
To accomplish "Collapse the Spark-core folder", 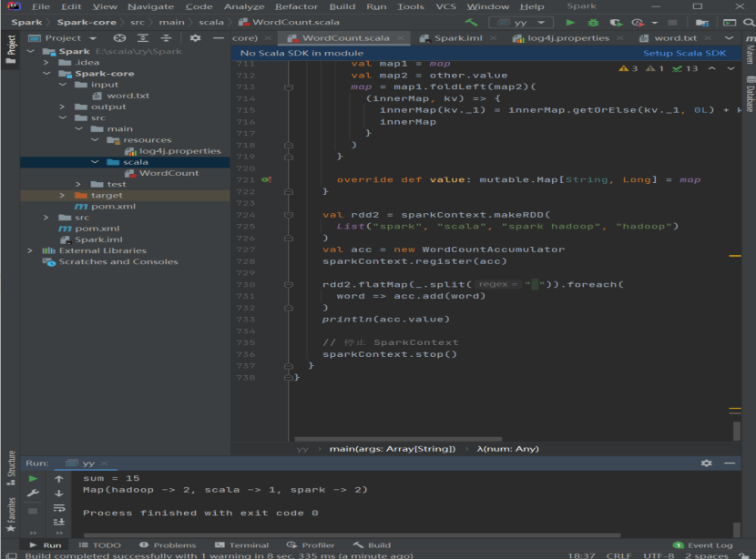I will (x=46, y=74).
